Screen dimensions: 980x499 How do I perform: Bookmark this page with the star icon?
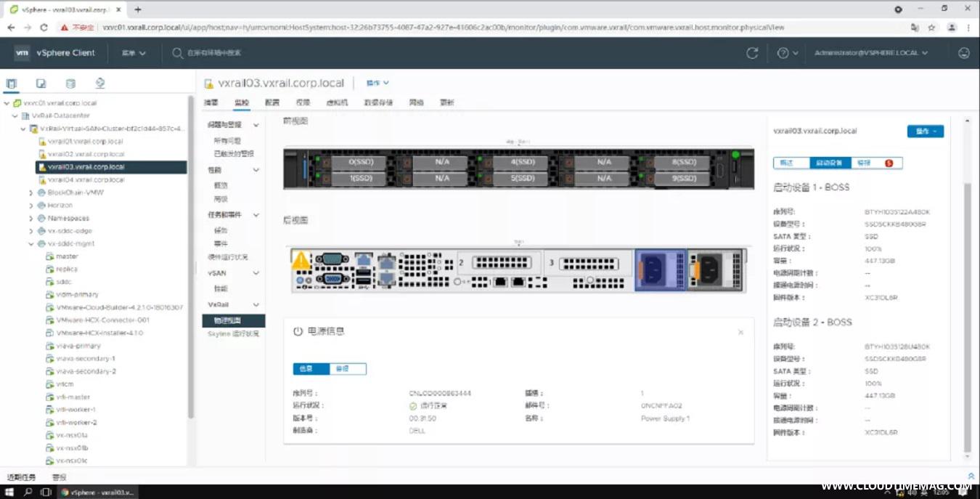click(931, 28)
